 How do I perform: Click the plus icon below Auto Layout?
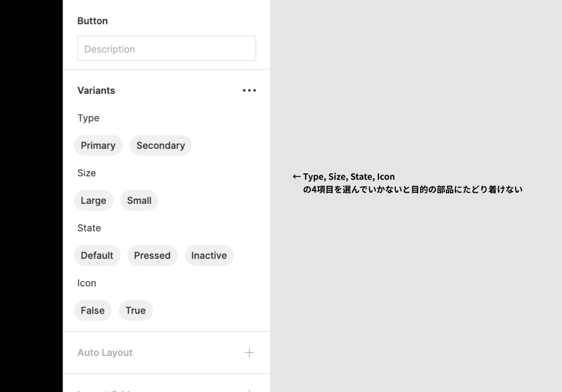pyautogui.click(x=249, y=389)
